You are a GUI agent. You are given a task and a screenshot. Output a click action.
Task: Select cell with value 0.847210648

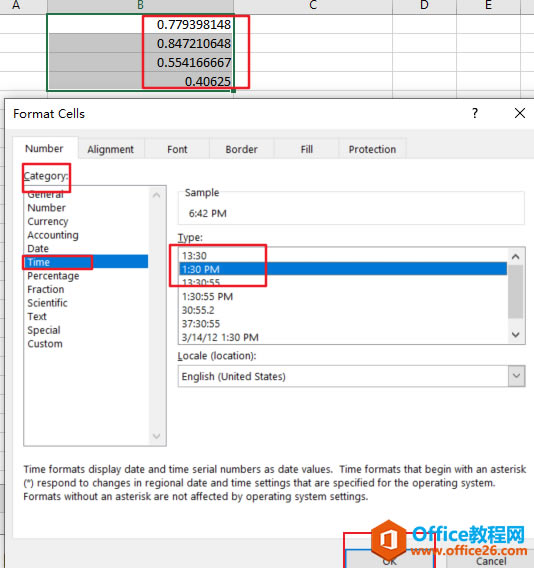click(x=140, y=43)
